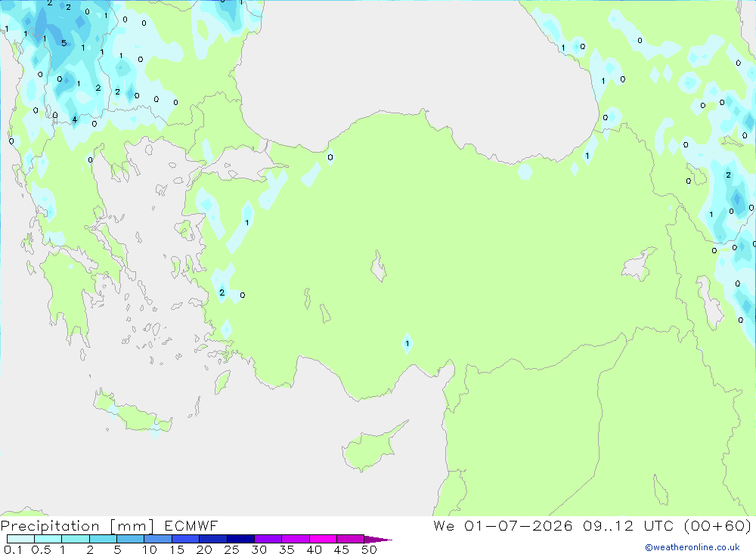Screen dimensions: 756x554
Task: Click the 25 to 30 legend color swatch
Action: pyautogui.click(x=240, y=539)
